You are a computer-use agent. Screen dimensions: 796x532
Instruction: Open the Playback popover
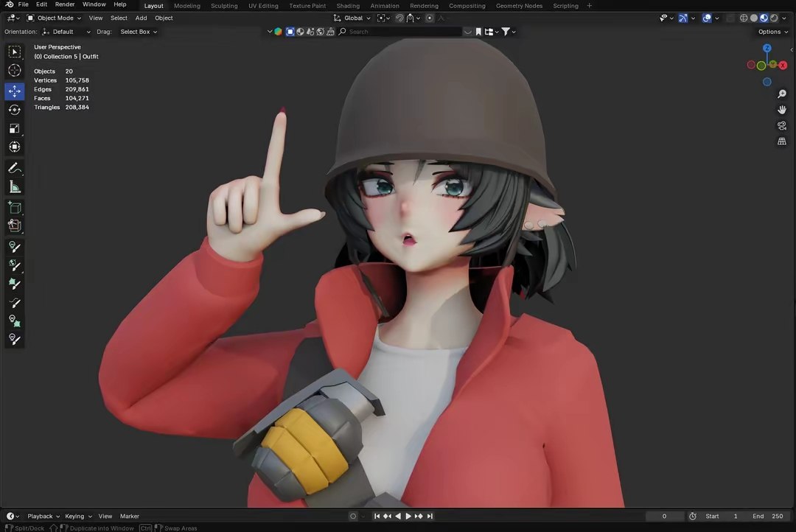43,516
